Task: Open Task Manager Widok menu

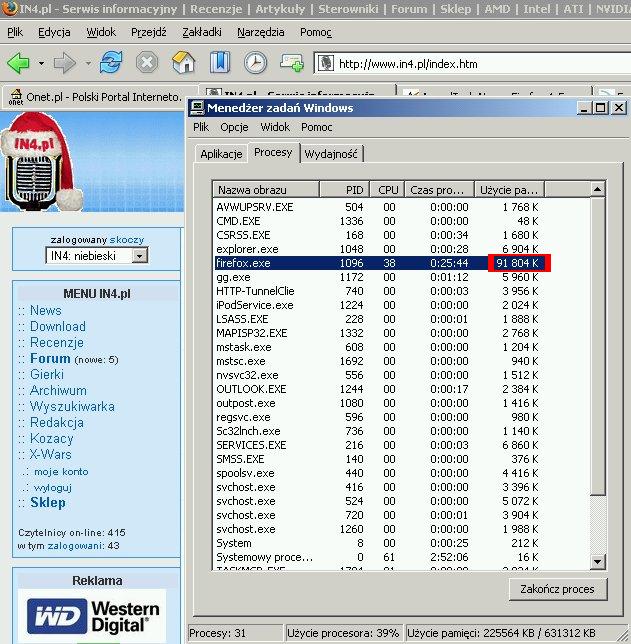Action: tap(275, 127)
